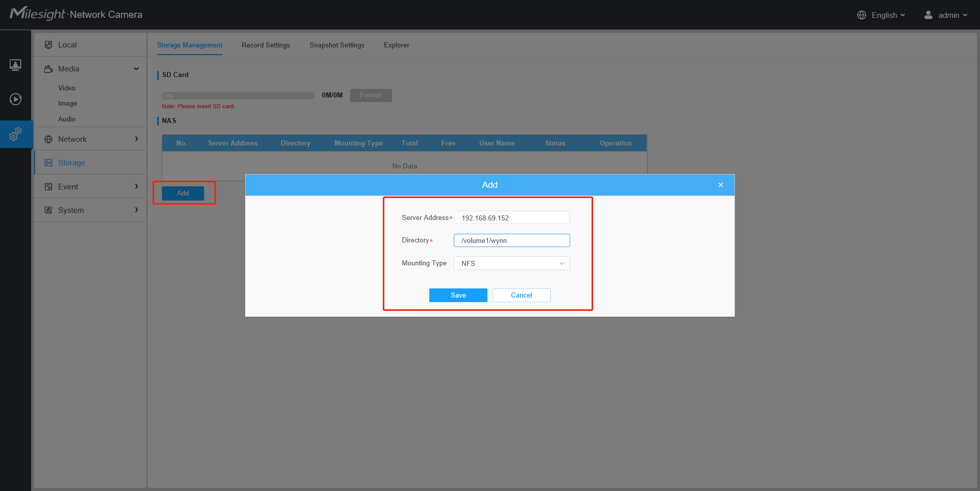
Task: Open the English language dropdown
Action: (888, 15)
